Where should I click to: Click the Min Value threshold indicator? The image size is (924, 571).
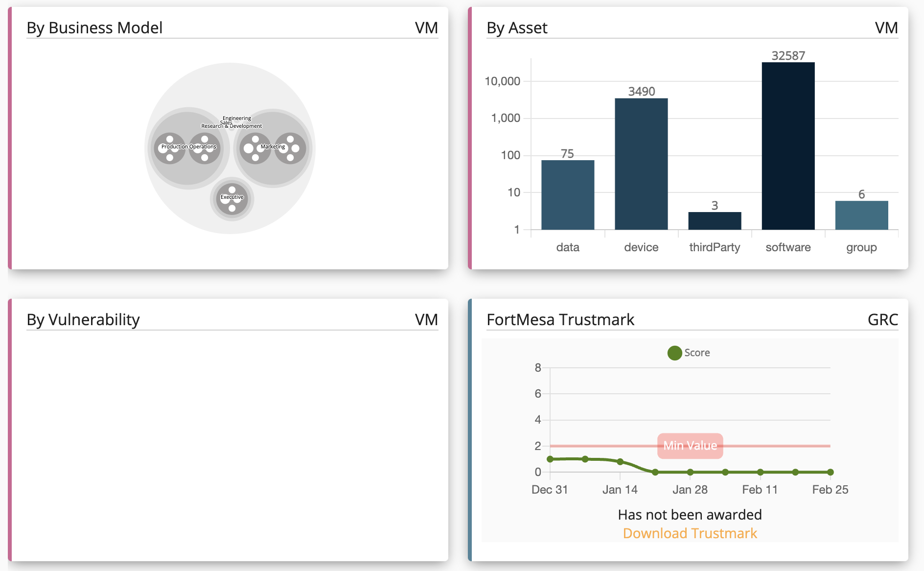[690, 446]
